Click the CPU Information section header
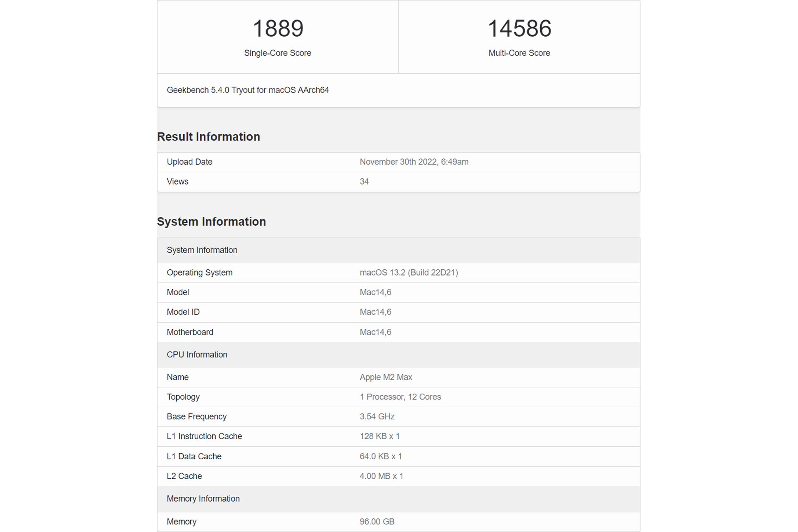The width and height of the screenshot is (798, 532). click(197, 355)
